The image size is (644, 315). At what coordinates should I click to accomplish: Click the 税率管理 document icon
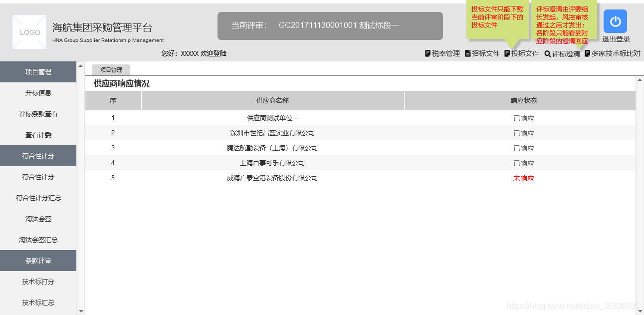click(x=428, y=53)
